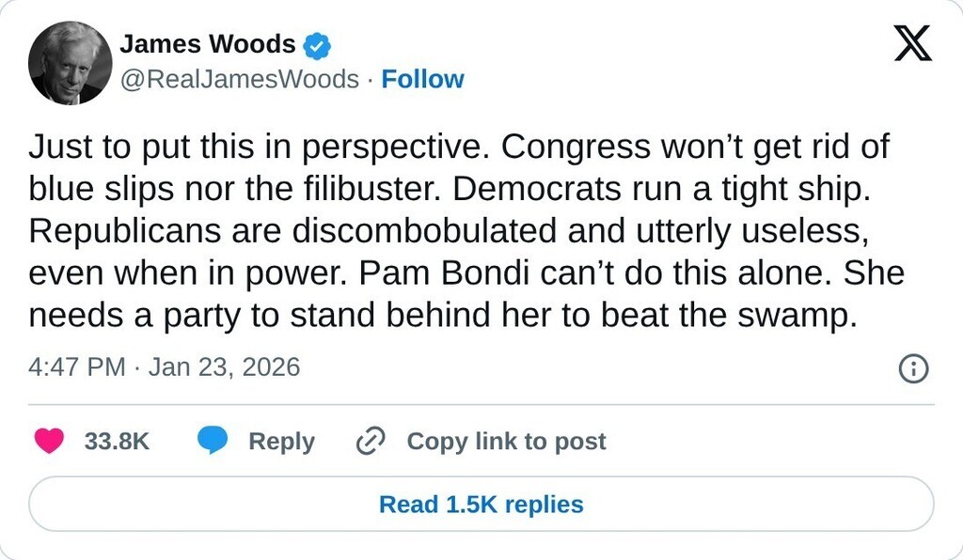The height and width of the screenshot is (560, 963).
Task: Open the X logo in the corner
Action: [x=911, y=45]
